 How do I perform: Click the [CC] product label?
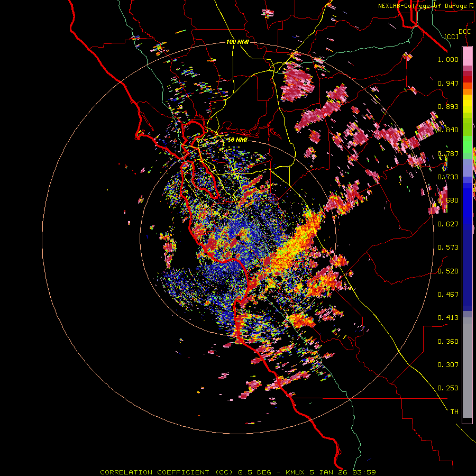pyautogui.click(x=452, y=36)
